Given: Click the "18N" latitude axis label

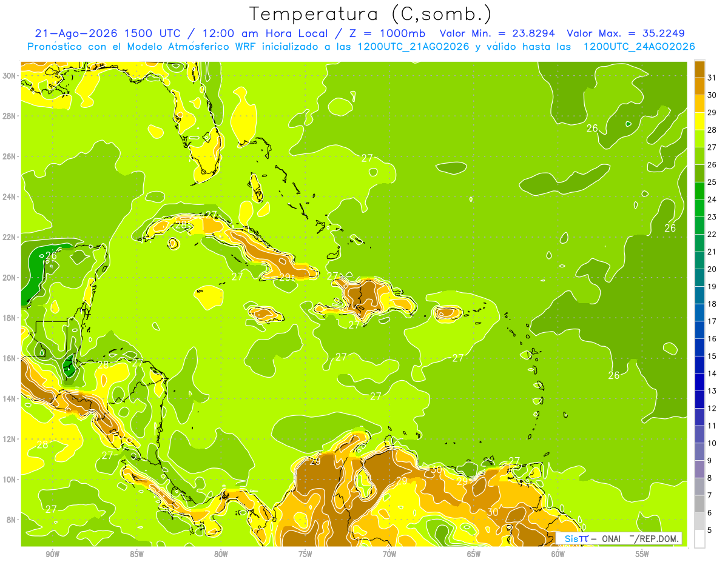Looking at the screenshot, I should coord(10,318).
